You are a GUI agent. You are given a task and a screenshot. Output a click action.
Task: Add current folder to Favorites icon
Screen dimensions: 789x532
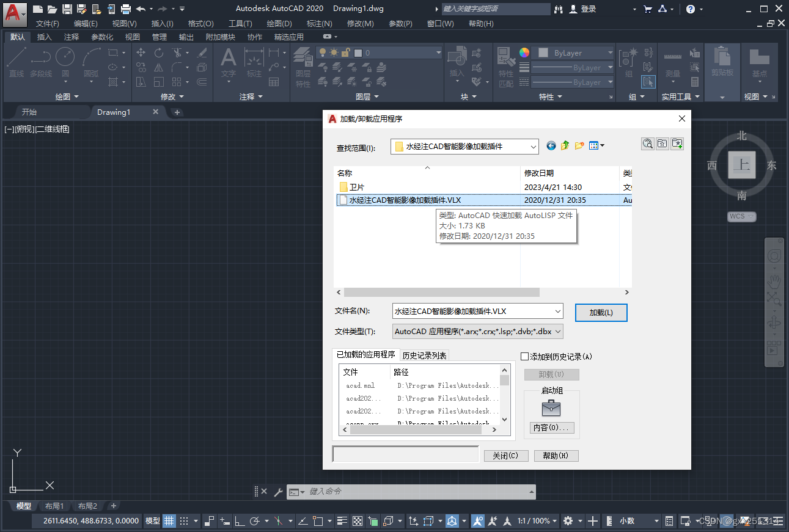677,144
